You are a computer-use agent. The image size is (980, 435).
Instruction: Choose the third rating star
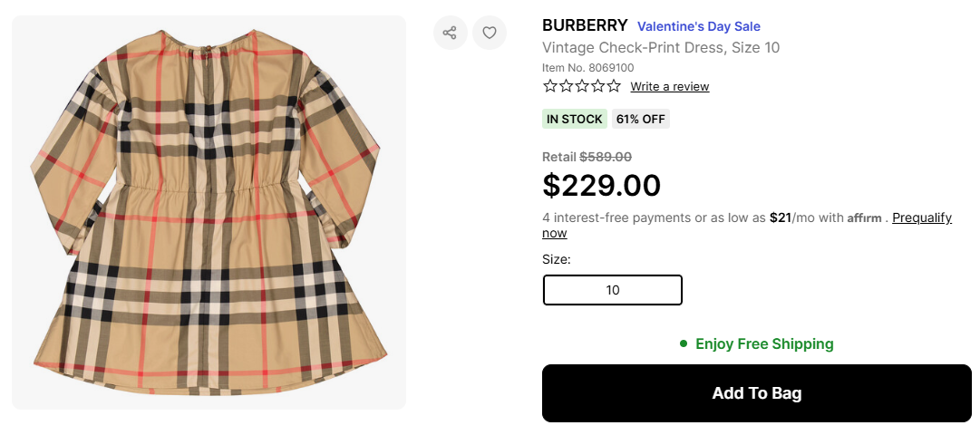point(582,86)
